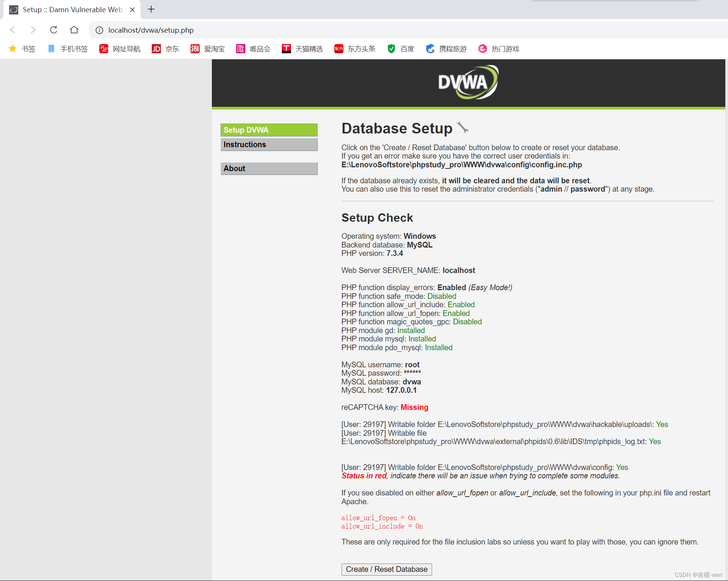Click the allow_url_fopen Enabled status
728x581 pixels.
tap(456, 313)
